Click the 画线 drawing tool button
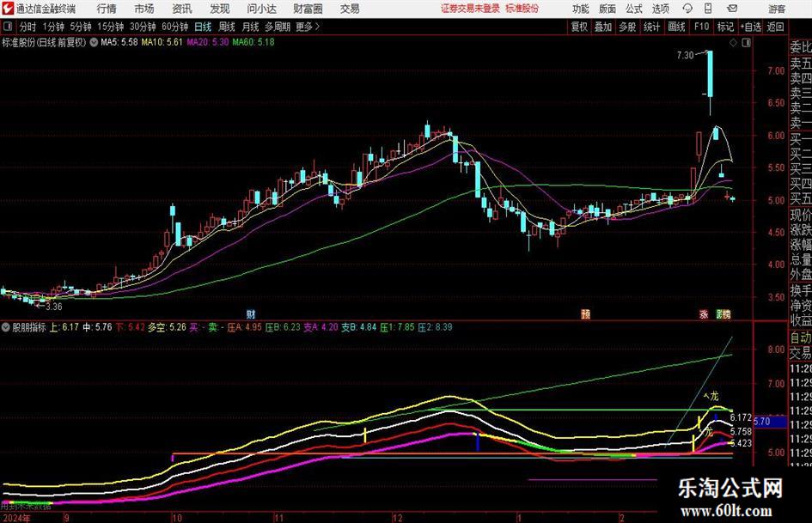 tap(676, 27)
